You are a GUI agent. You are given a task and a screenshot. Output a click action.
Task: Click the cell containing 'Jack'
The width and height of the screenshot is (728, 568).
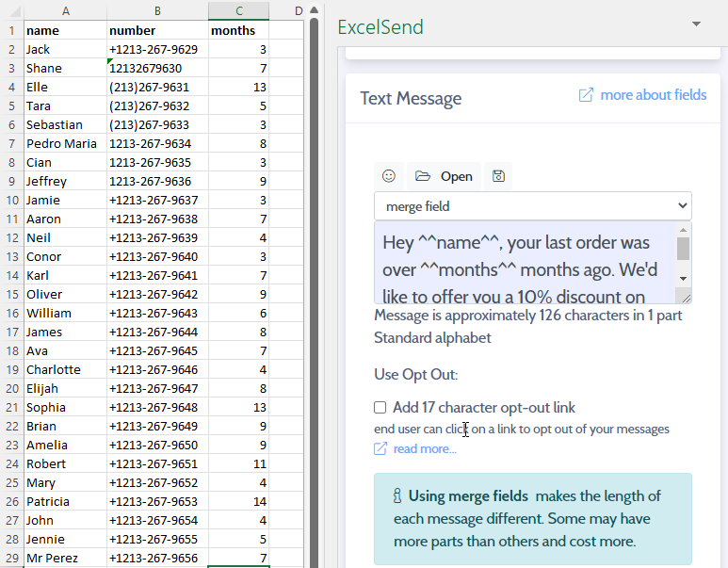[x=66, y=49]
